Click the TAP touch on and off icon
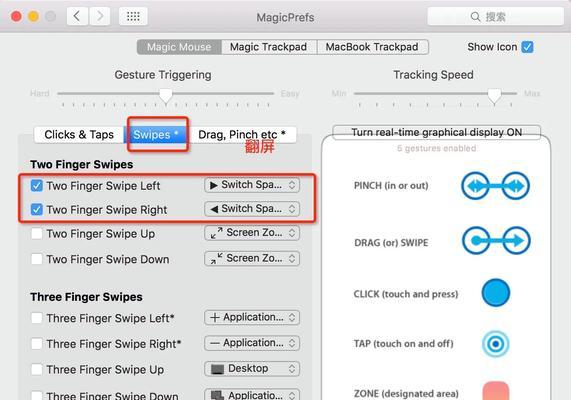The height and width of the screenshot is (400, 571). point(496,344)
